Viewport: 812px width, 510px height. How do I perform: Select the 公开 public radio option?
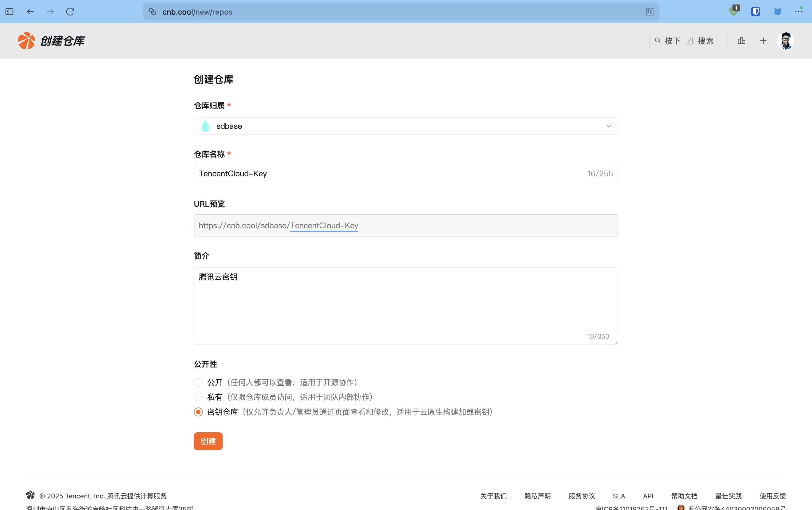(198, 382)
